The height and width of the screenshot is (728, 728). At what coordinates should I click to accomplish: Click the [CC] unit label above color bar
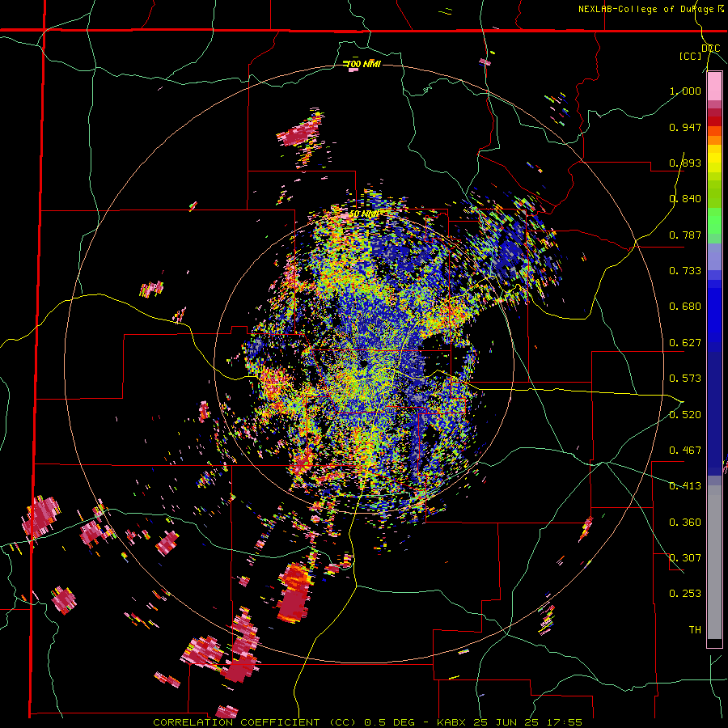coord(691,56)
